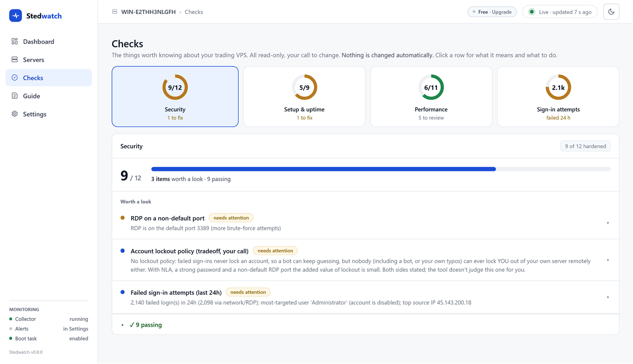Open the Settings page
The width and height of the screenshot is (633, 364).
pyautogui.click(x=48, y=113)
